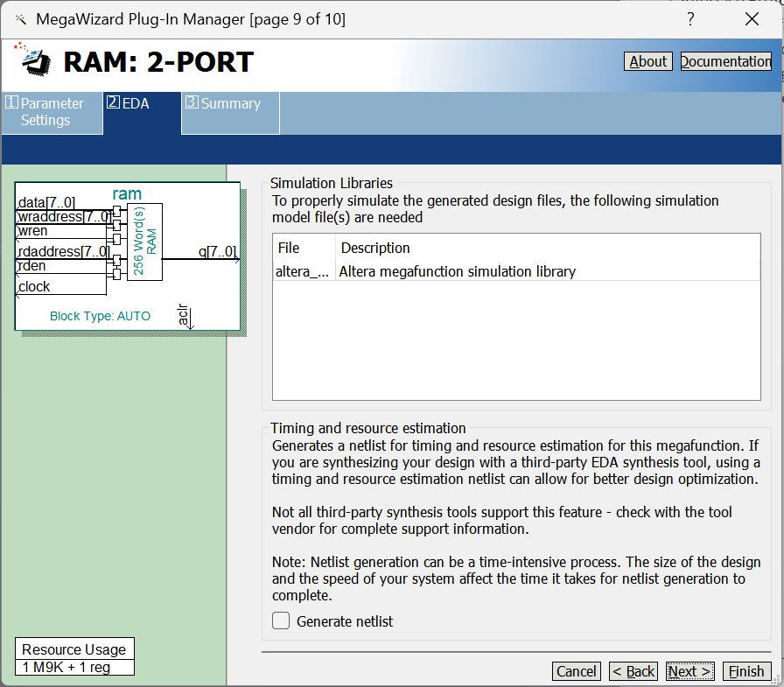Click the Simulation Libraries group label
Viewport: 784px width, 687px height.
tap(331, 183)
